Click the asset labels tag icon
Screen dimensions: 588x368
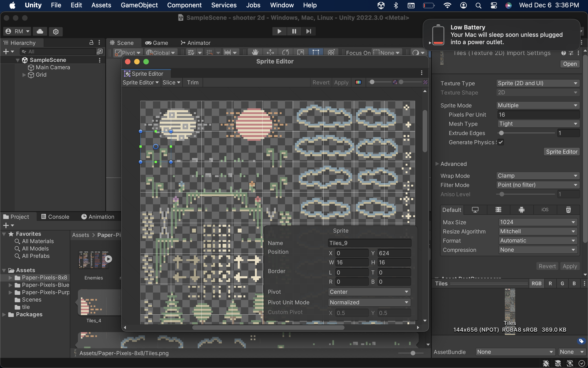pyautogui.click(x=581, y=341)
